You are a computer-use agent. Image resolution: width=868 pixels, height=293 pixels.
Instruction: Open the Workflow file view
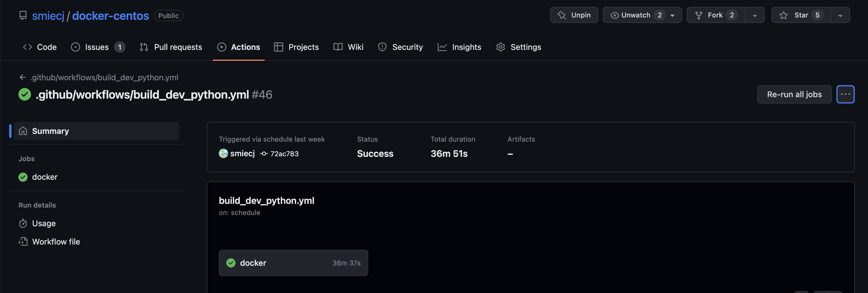pos(56,241)
